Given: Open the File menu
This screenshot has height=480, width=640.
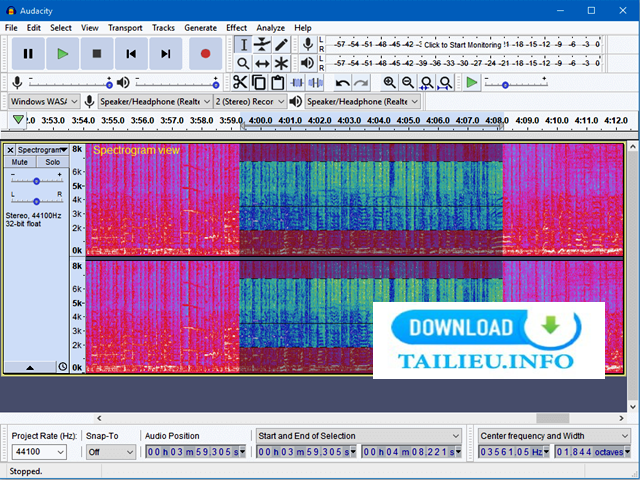Looking at the screenshot, I should [x=11, y=28].
